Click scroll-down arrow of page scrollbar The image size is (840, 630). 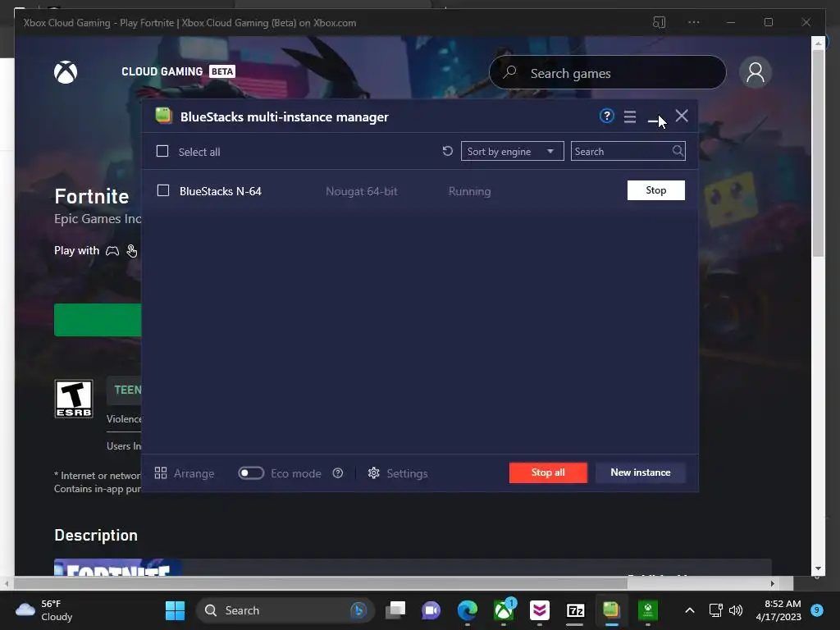pos(818,568)
